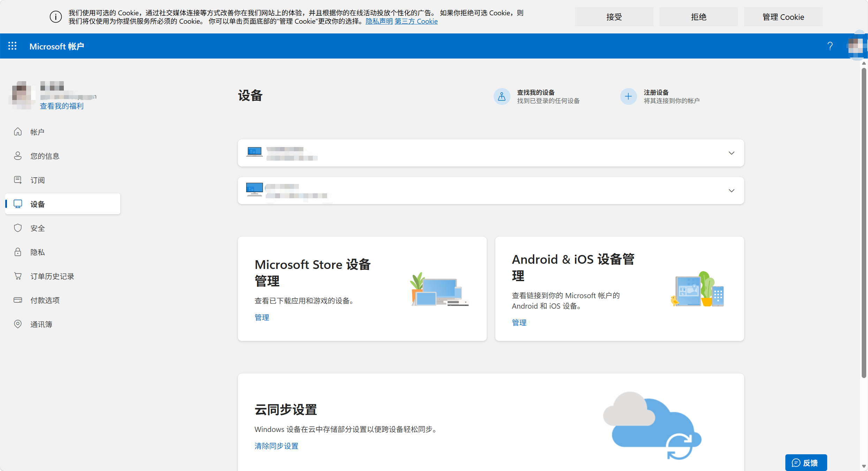Click the monitor icon beside 设备
Viewport: 868px width, 471px height.
(x=18, y=204)
